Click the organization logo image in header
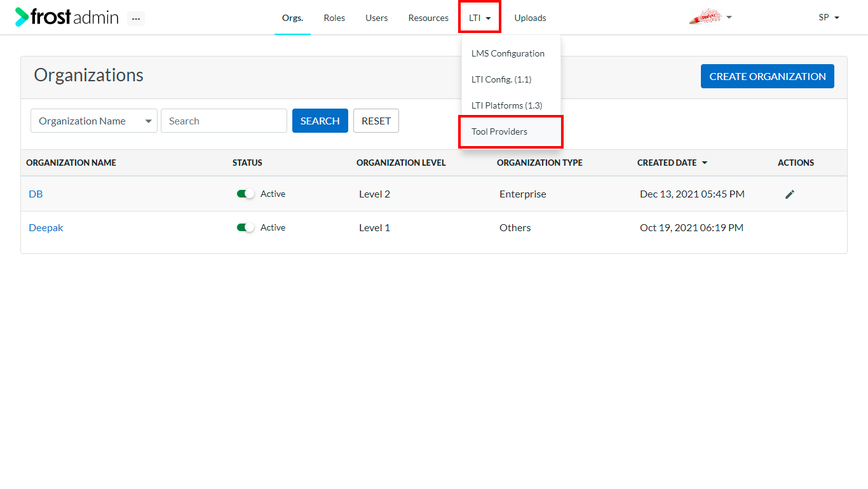This screenshot has width=868, height=489. [705, 17]
